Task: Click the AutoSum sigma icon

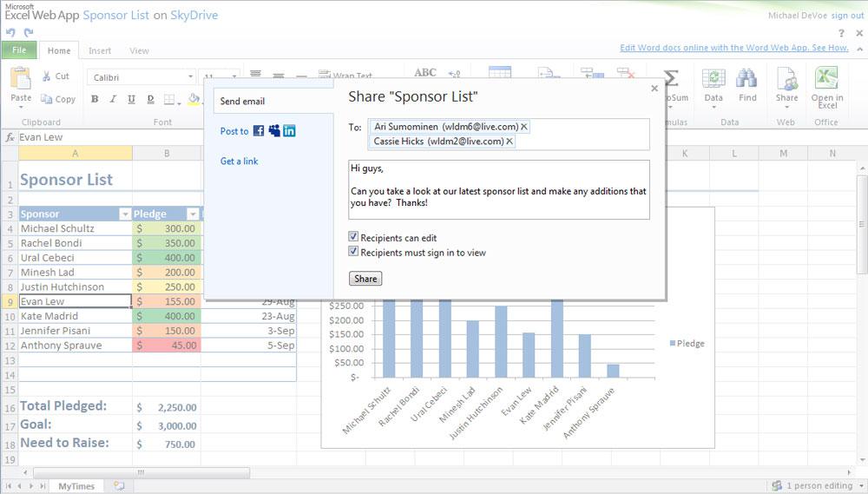Action: [x=672, y=79]
